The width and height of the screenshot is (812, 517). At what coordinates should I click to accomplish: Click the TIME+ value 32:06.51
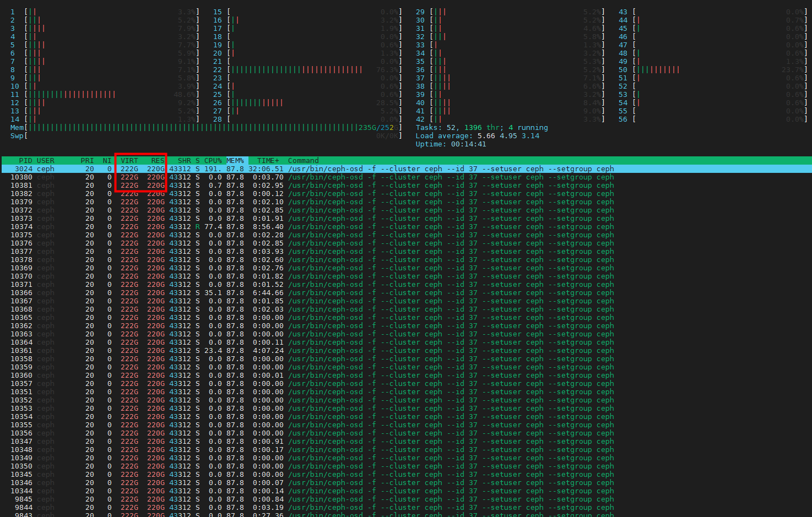coord(266,169)
